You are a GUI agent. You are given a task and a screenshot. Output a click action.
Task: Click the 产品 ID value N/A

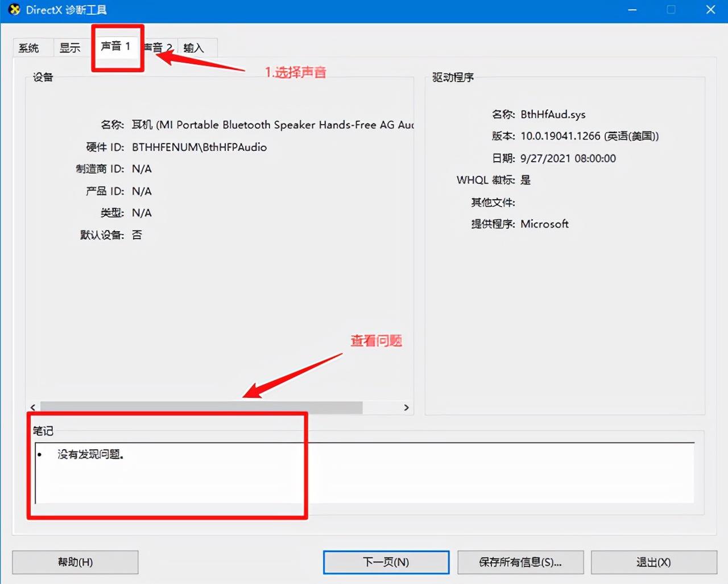[x=142, y=191]
